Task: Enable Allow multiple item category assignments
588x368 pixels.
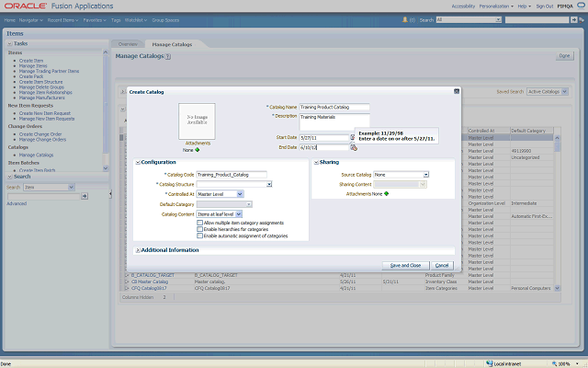Action: tap(200, 223)
